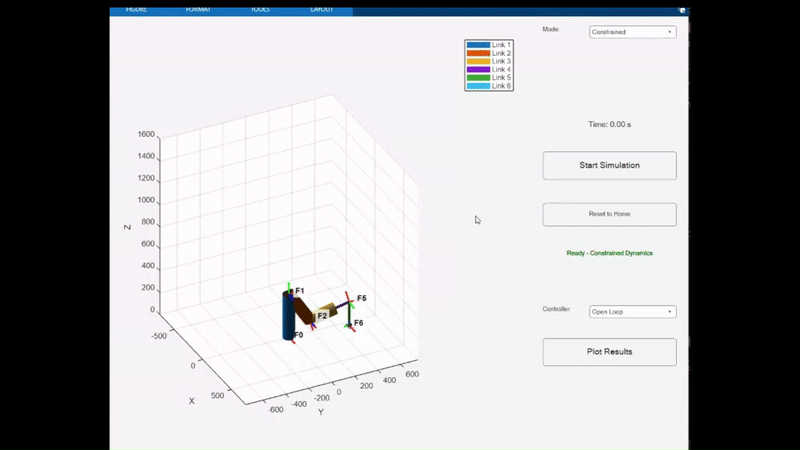Click the F1 frame label
800x450 pixels.
pos(299,291)
